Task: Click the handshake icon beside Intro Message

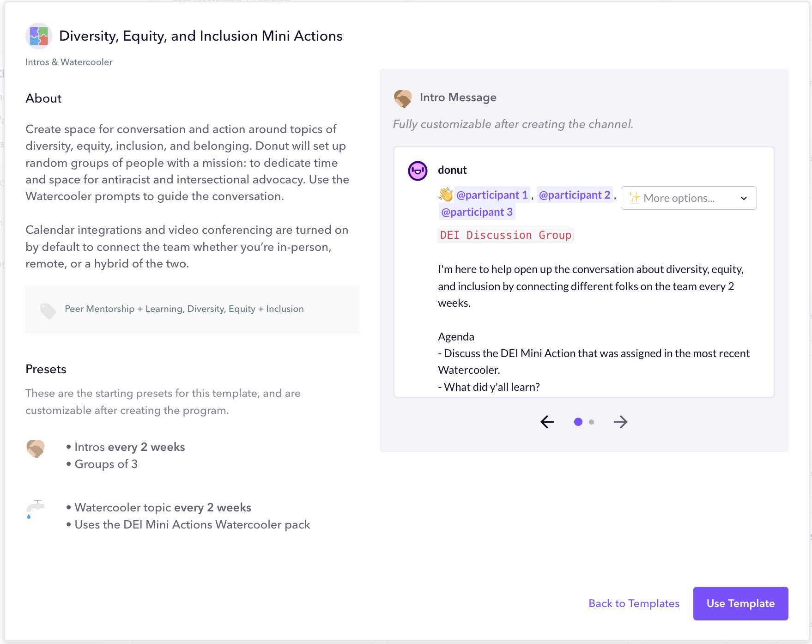Action: 403,98
